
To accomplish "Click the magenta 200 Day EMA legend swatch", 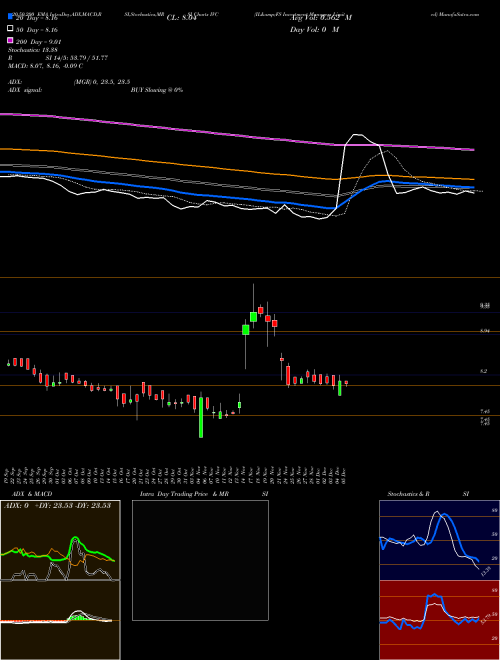I will click(11, 40).
